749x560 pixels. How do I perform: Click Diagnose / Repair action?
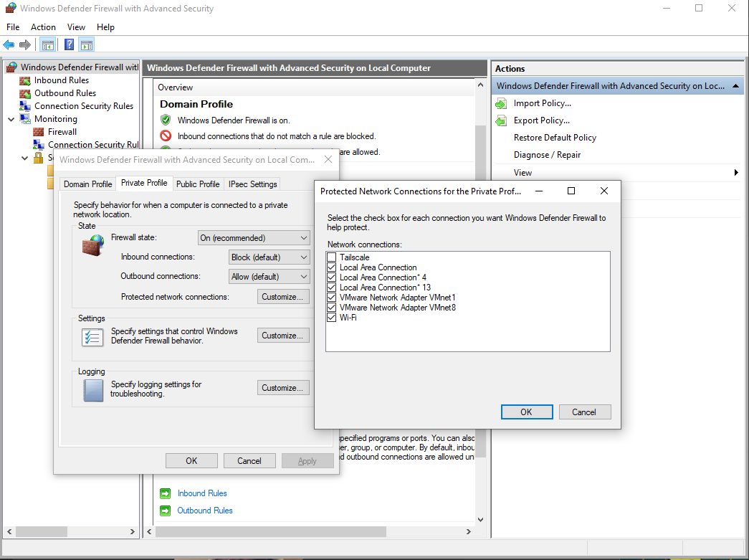[x=548, y=155]
